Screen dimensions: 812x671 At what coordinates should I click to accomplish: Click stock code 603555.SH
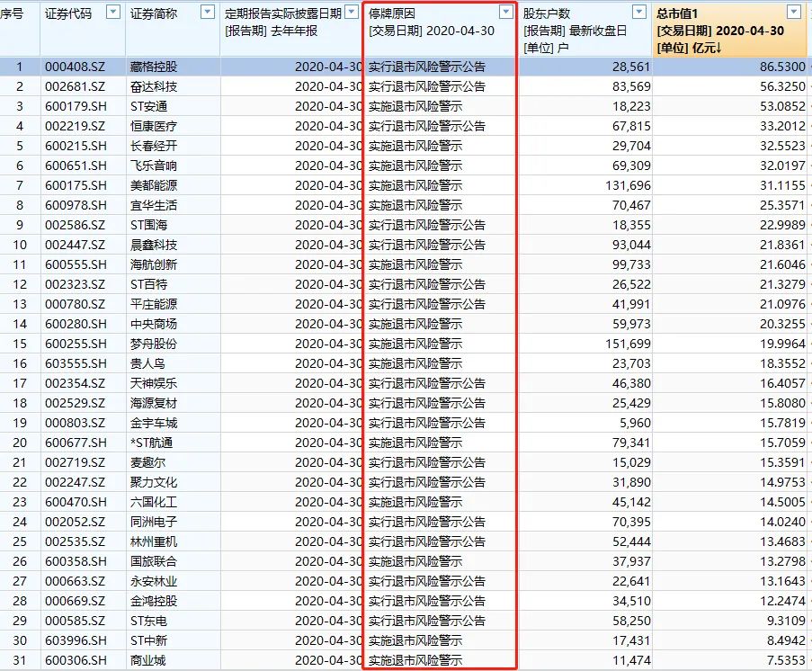point(76,363)
